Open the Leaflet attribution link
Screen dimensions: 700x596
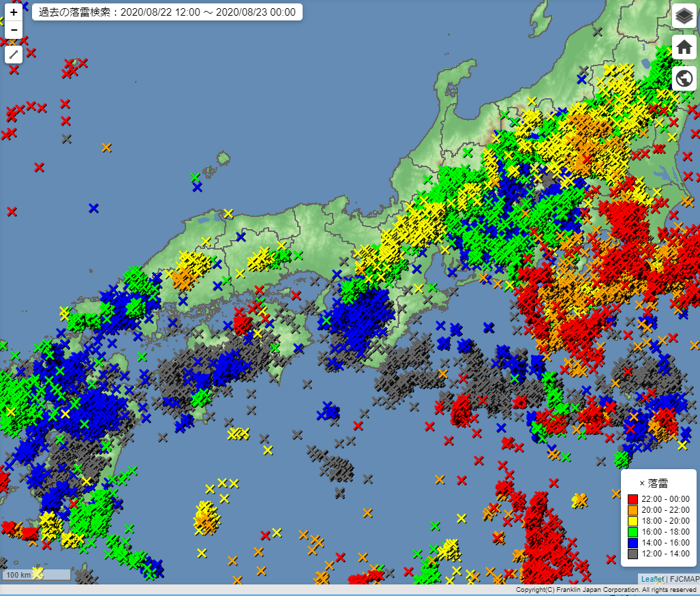click(x=652, y=579)
